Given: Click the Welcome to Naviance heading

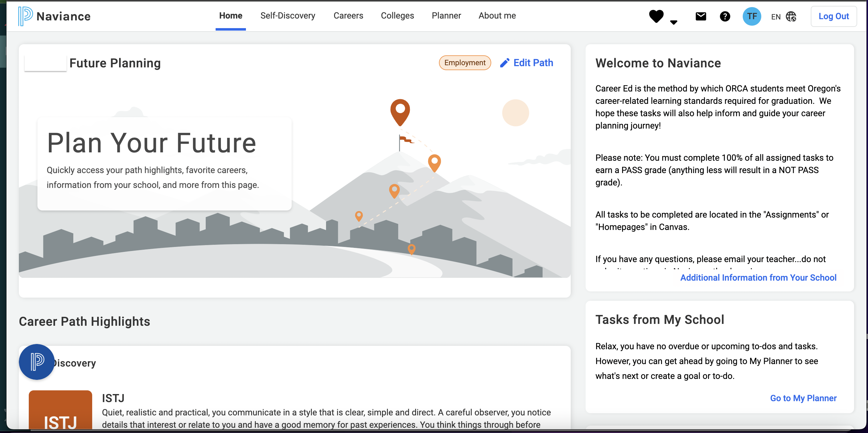Looking at the screenshot, I should (658, 63).
